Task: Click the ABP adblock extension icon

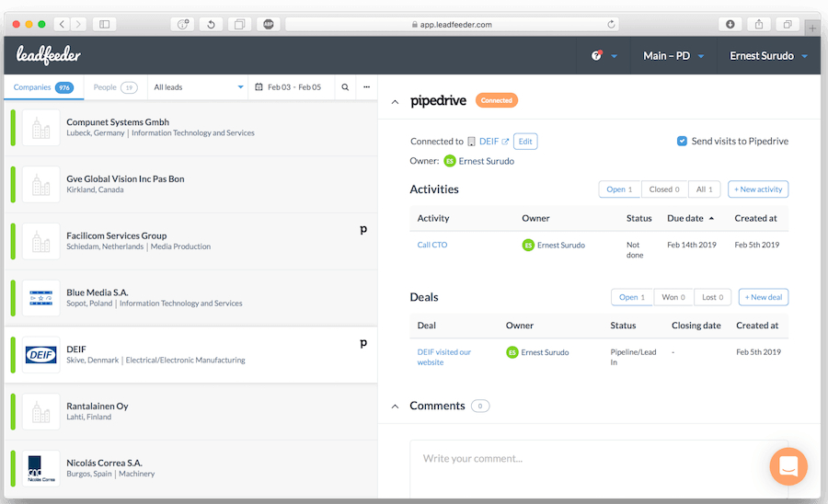Action: [x=269, y=24]
